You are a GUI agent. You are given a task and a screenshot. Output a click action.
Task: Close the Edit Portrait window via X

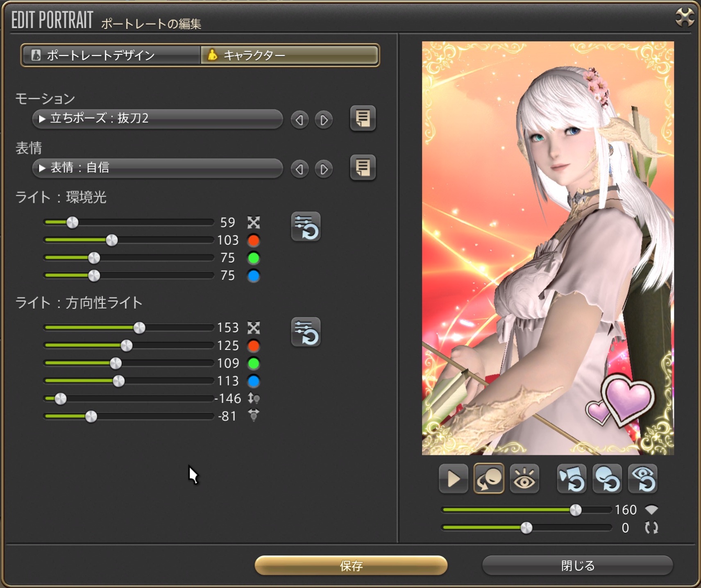pyautogui.click(x=685, y=18)
